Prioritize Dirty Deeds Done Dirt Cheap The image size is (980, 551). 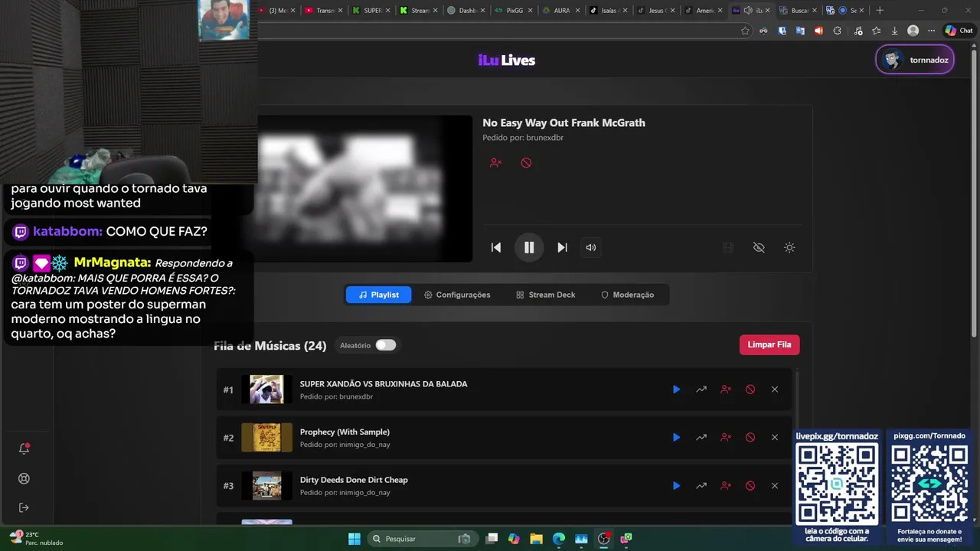[701, 486]
